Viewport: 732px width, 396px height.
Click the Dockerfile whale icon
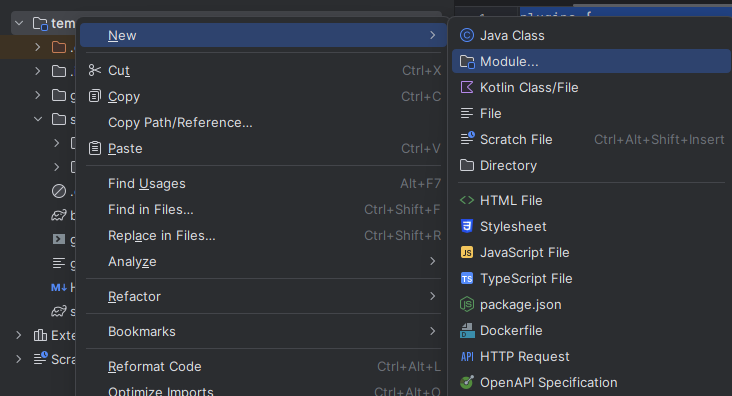(467, 331)
